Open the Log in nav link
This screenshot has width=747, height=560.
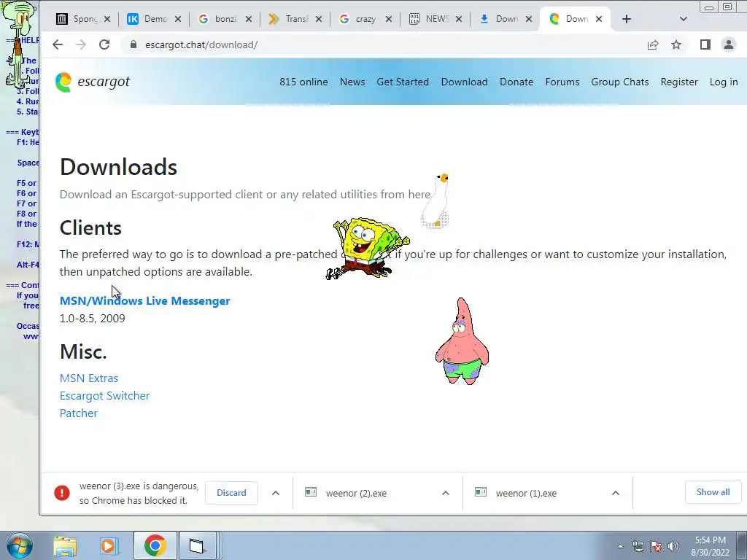point(724,82)
